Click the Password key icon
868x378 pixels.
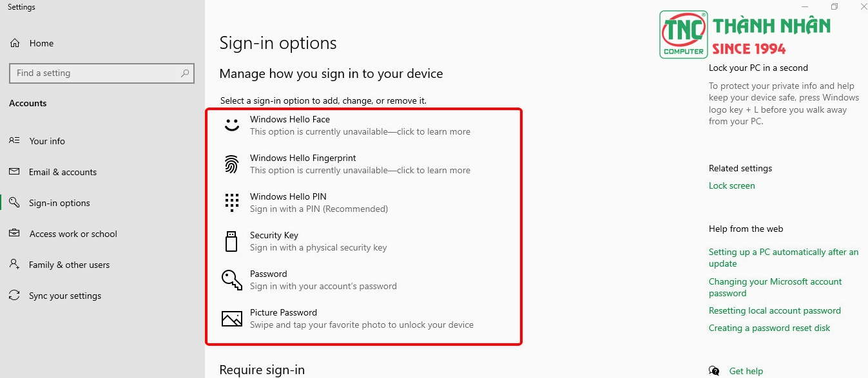tap(232, 279)
